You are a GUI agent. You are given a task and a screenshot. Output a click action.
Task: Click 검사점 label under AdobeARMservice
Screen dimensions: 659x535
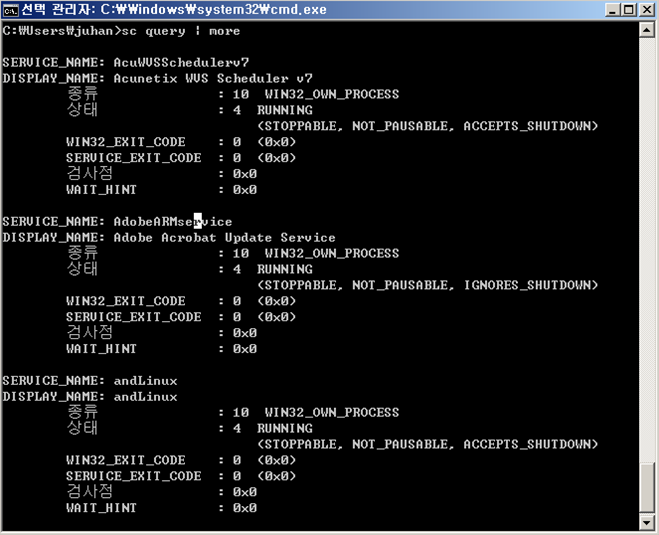tap(90, 332)
